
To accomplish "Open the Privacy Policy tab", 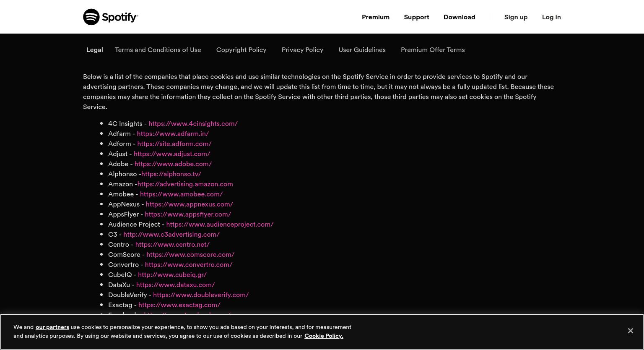I will [302, 50].
